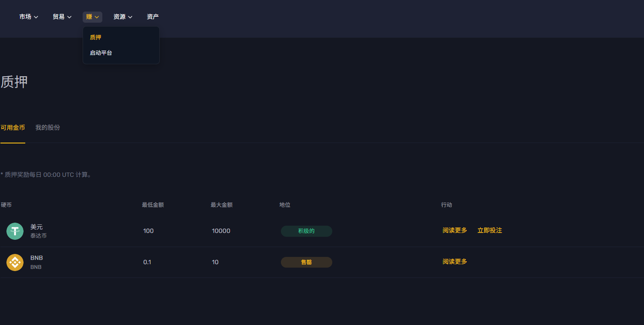Select 质押 from the open menu
The image size is (644, 325).
click(x=95, y=37)
